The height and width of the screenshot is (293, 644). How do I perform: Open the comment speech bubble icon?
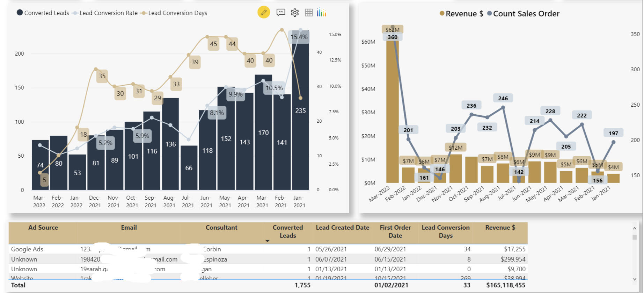coord(280,13)
